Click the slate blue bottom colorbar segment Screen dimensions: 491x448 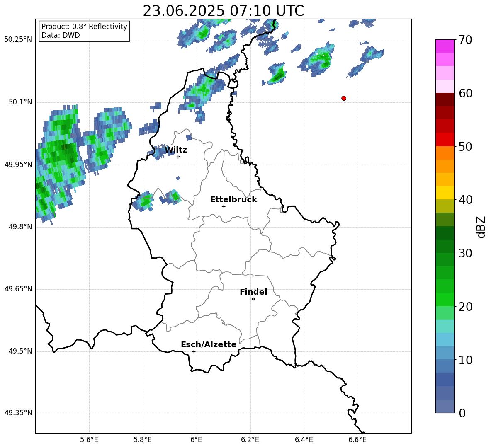click(x=445, y=407)
